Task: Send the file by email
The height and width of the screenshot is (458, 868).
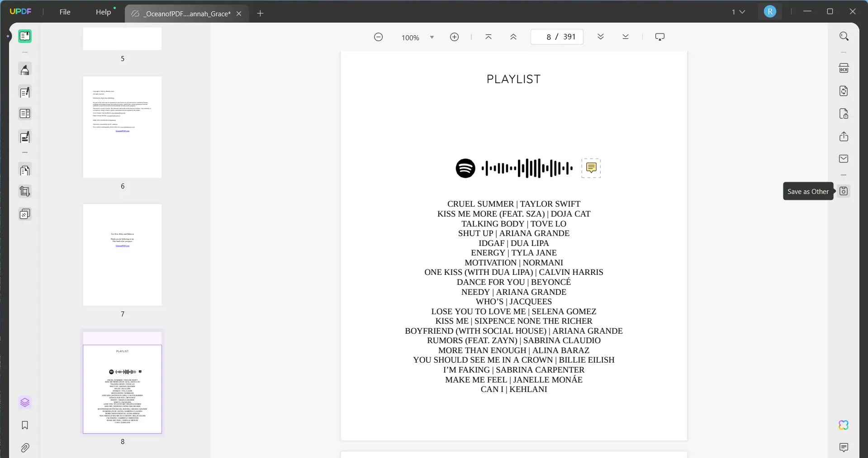Action: (x=844, y=159)
